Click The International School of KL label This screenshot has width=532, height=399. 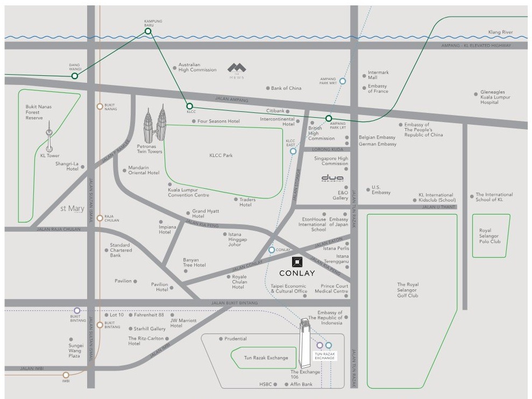(x=494, y=197)
